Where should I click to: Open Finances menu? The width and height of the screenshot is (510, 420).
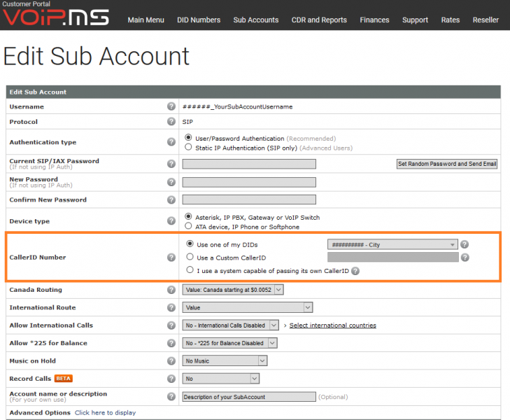tap(374, 20)
